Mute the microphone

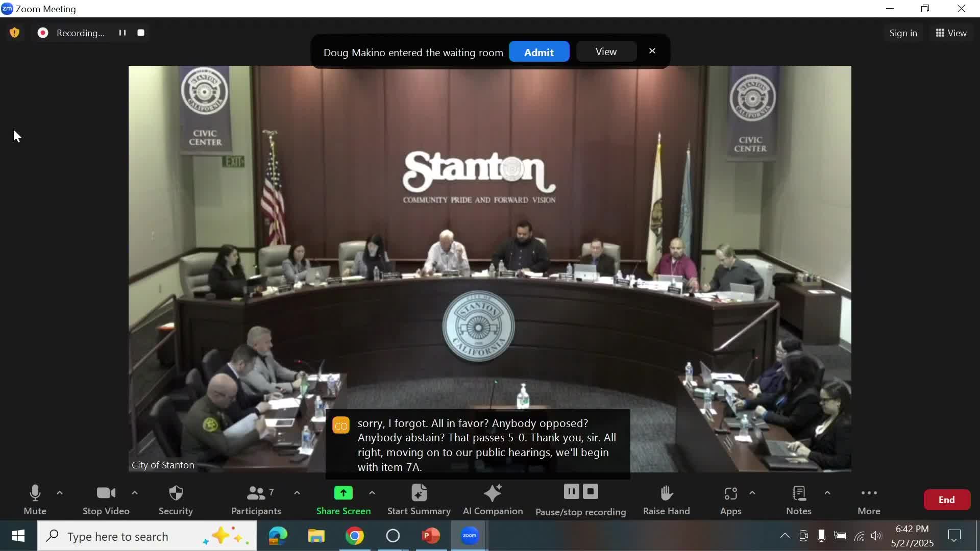[x=34, y=499]
